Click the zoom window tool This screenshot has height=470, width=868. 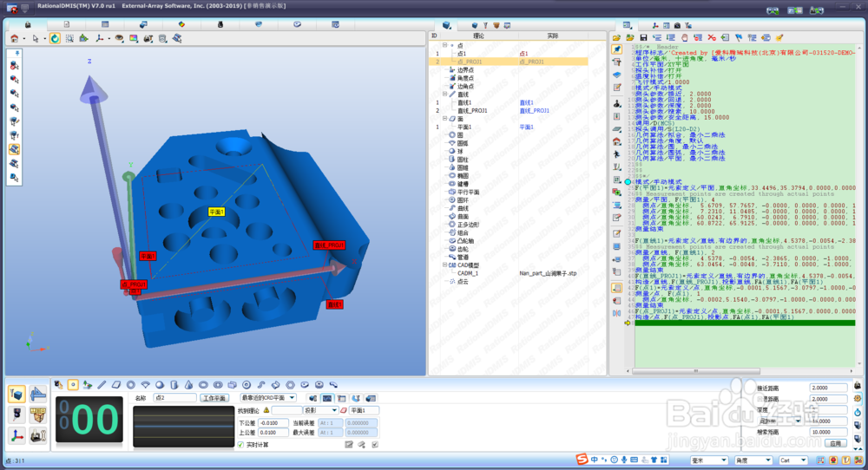click(69, 38)
